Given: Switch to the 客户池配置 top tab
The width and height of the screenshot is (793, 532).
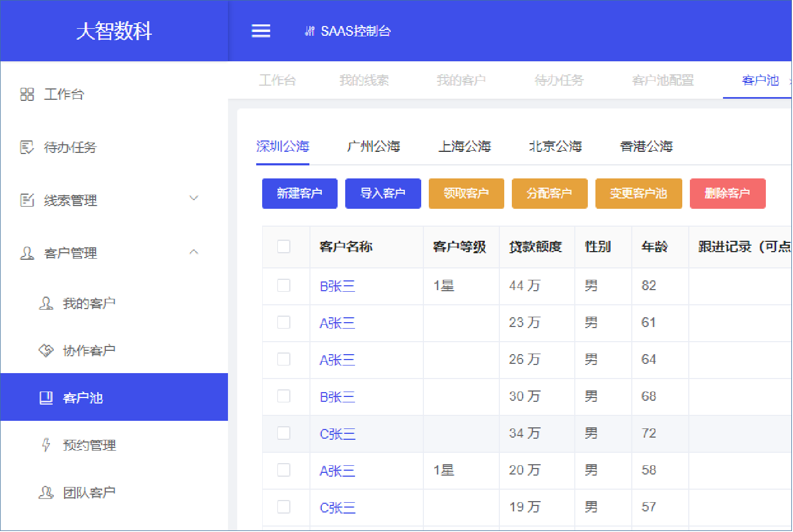Looking at the screenshot, I should pyautogui.click(x=663, y=81).
